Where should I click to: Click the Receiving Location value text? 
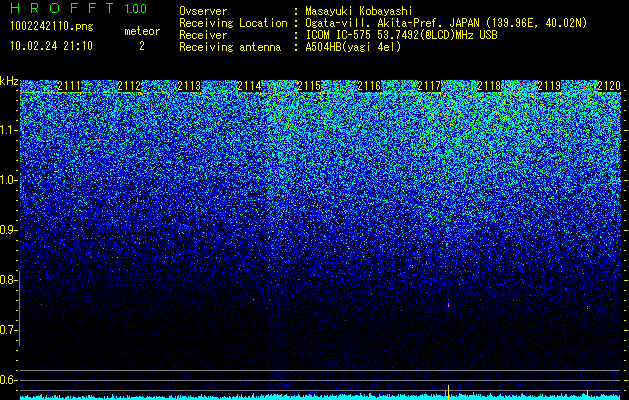(446, 23)
